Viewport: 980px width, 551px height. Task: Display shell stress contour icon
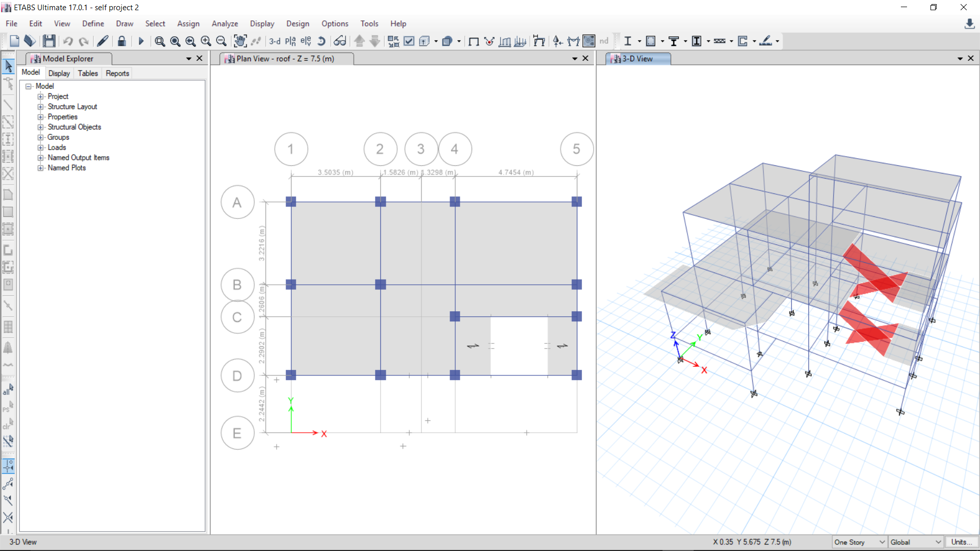(589, 41)
